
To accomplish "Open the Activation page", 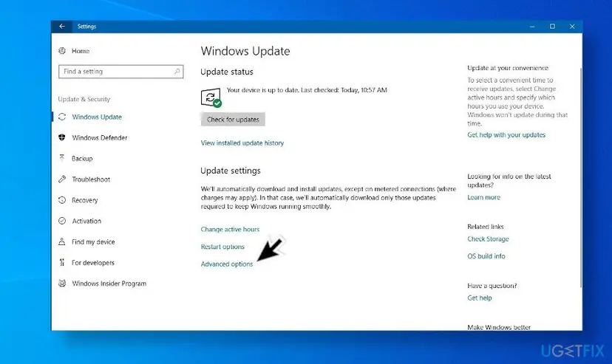I will click(86, 221).
